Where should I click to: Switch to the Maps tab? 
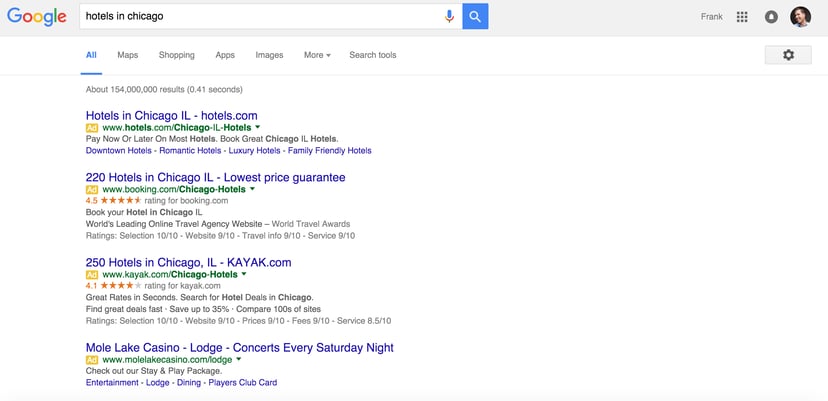[x=128, y=55]
